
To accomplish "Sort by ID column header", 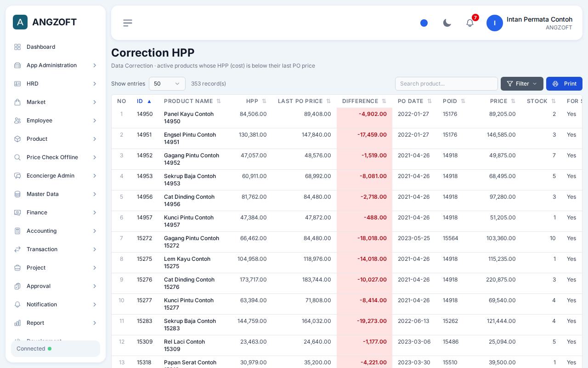I will tap(144, 101).
